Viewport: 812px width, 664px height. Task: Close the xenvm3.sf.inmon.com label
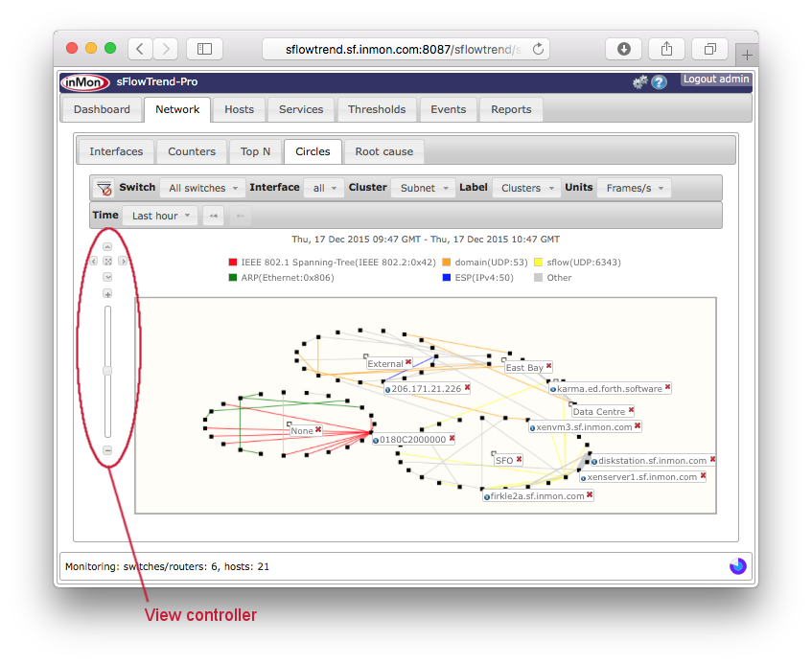(x=638, y=425)
